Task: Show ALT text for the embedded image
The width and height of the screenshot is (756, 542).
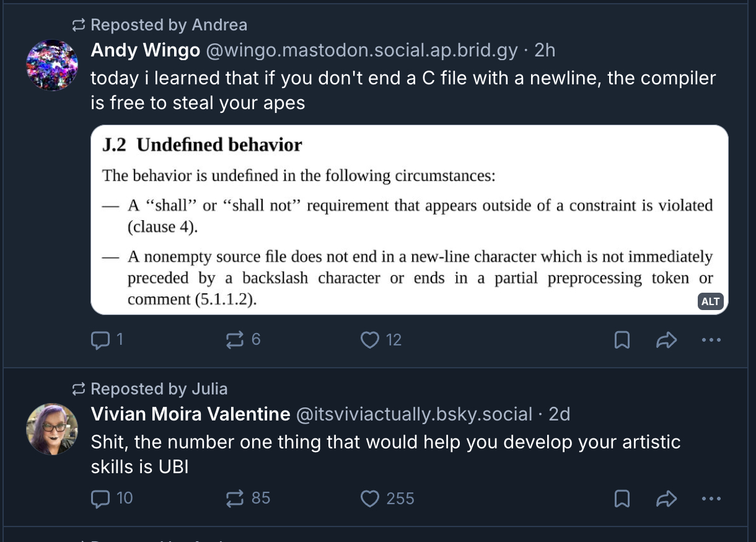Action: pos(710,301)
